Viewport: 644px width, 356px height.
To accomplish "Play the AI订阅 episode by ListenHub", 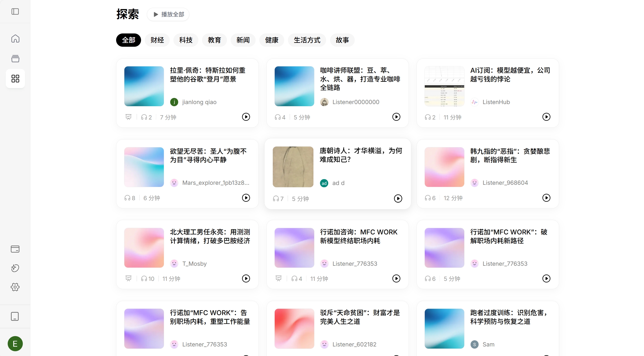I will (x=546, y=117).
